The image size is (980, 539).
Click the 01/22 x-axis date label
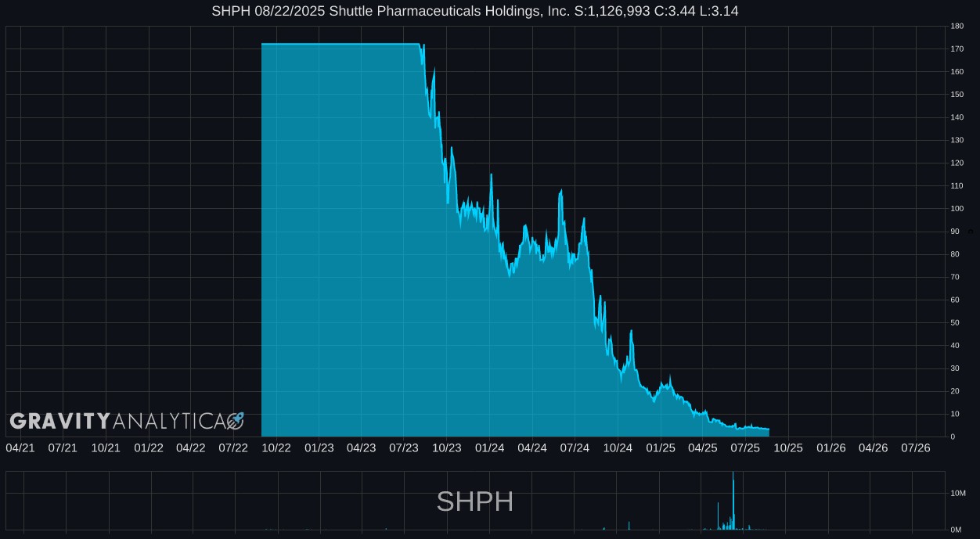click(149, 447)
